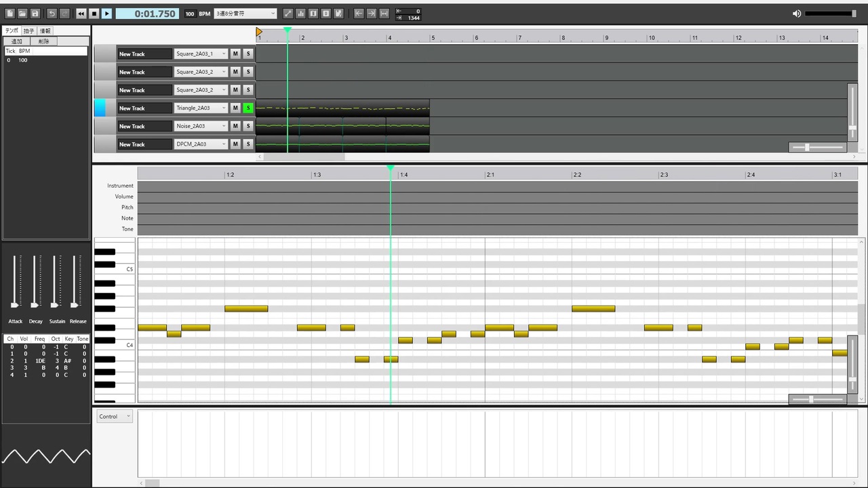Select the Volume lane label
Image resolution: width=868 pixels, height=488 pixels.
click(x=124, y=197)
